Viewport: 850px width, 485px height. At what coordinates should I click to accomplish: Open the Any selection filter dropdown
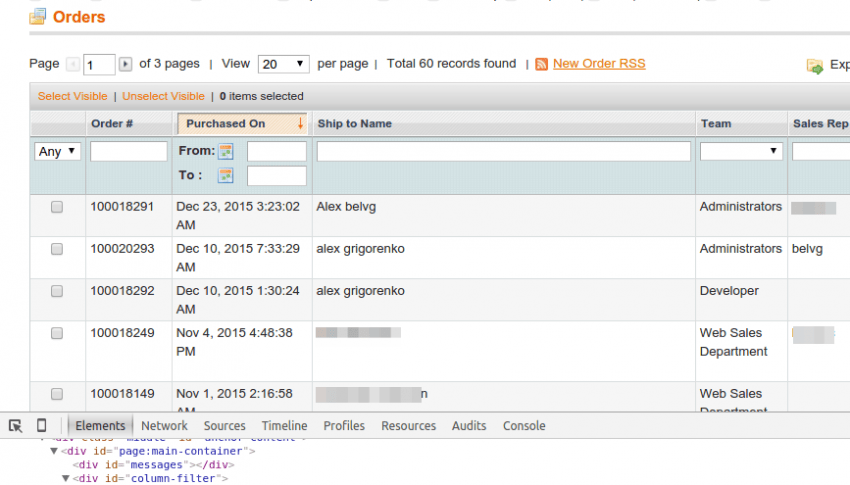tap(57, 151)
